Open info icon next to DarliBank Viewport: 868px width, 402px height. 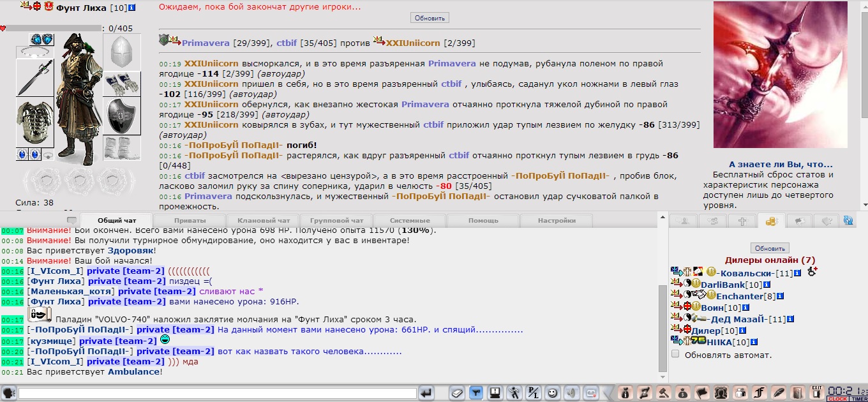767,285
